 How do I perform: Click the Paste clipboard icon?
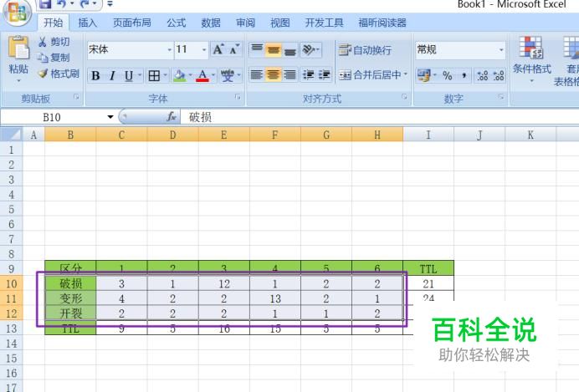[x=18, y=48]
